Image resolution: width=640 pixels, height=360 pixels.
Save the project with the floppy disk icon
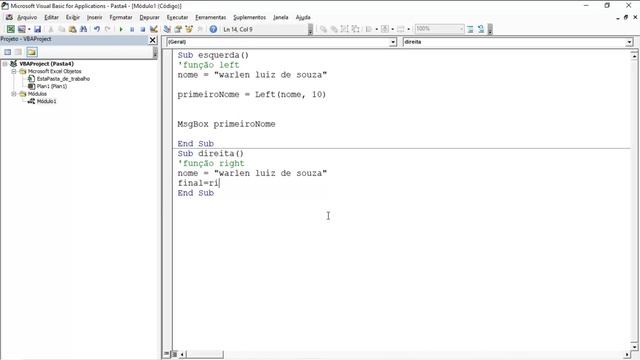click(37, 29)
